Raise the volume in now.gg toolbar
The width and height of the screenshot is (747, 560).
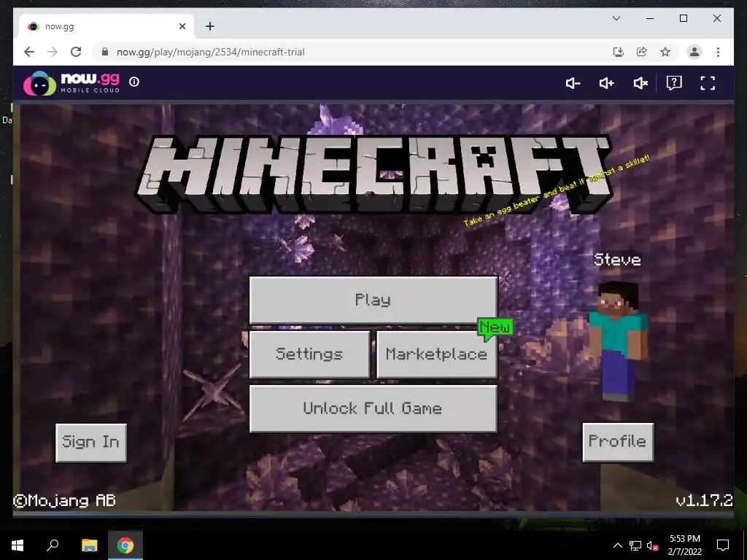click(606, 83)
